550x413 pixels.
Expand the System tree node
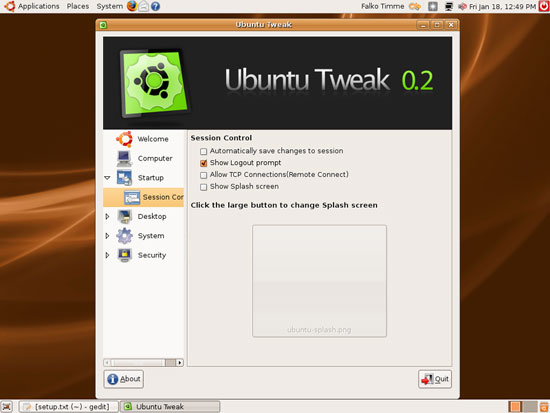pyautogui.click(x=107, y=236)
